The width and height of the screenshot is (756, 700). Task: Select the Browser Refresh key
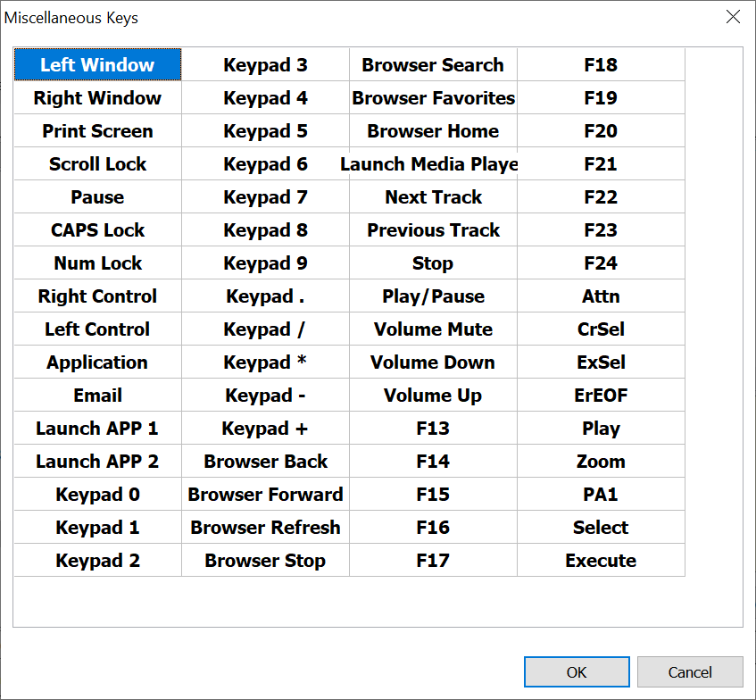pos(265,528)
